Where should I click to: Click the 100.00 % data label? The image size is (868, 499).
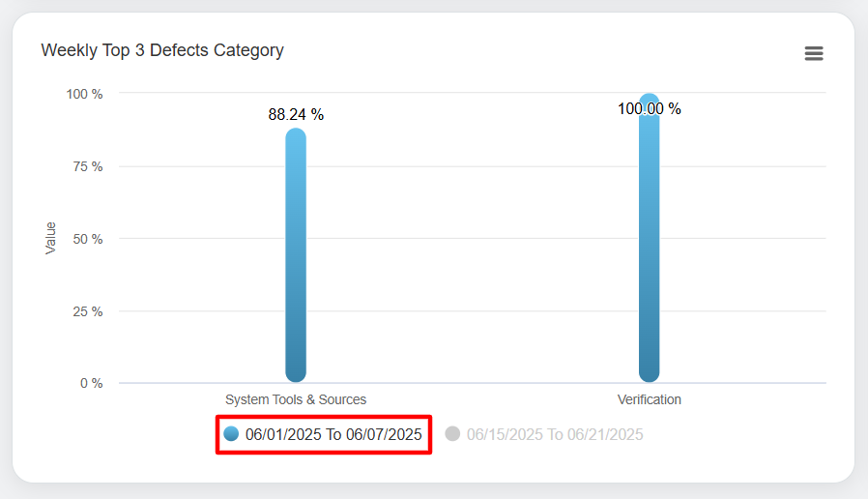coord(650,109)
